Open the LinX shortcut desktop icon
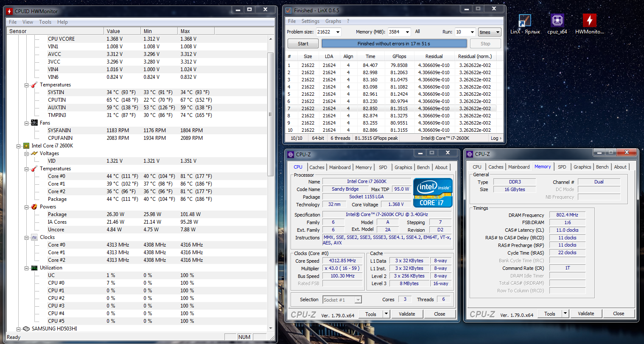 tap(525, 20)
